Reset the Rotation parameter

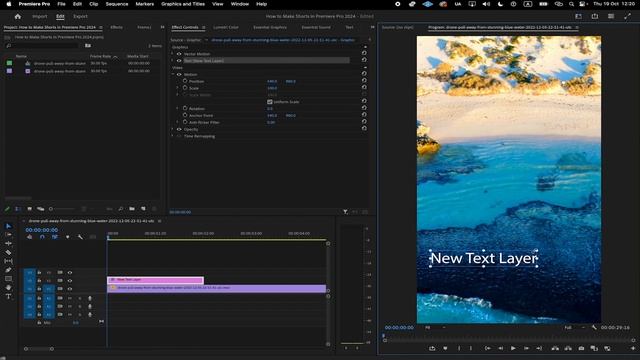[x=364, y=108]
